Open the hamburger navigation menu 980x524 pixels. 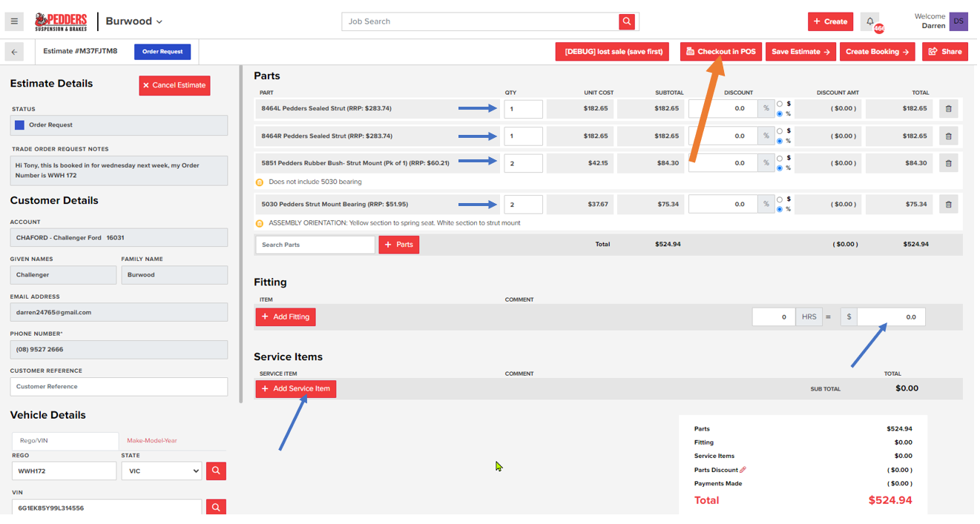coord(14,21)
